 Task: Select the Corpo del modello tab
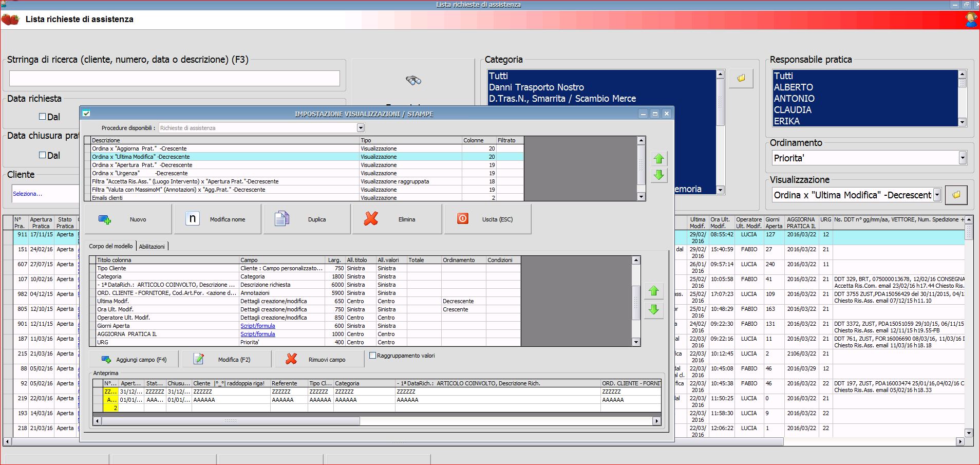pos(111,246)
